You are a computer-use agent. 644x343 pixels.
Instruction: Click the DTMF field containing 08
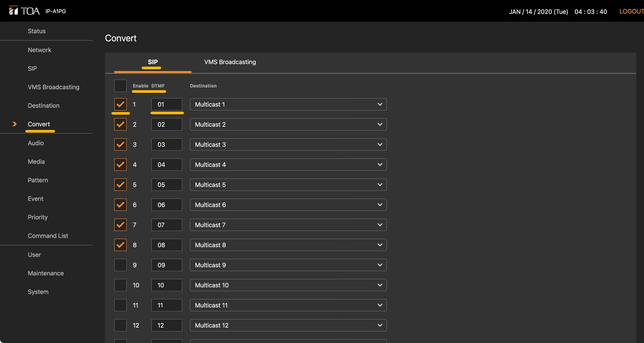click(x=167, y=245)
